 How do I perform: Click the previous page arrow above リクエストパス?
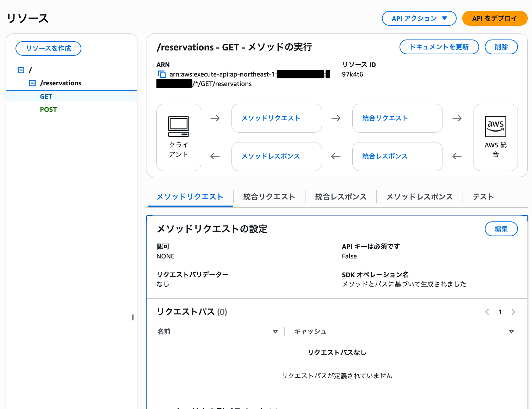point(487,312)
